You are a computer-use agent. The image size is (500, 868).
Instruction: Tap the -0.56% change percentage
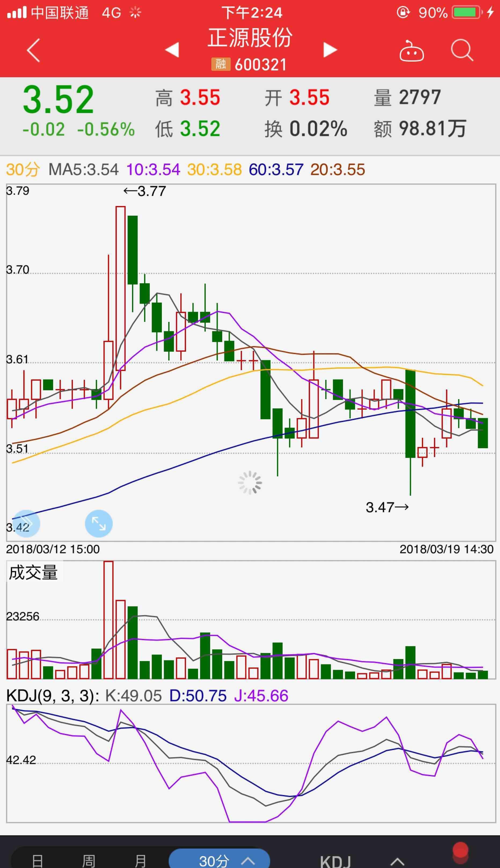coord(106,129)
